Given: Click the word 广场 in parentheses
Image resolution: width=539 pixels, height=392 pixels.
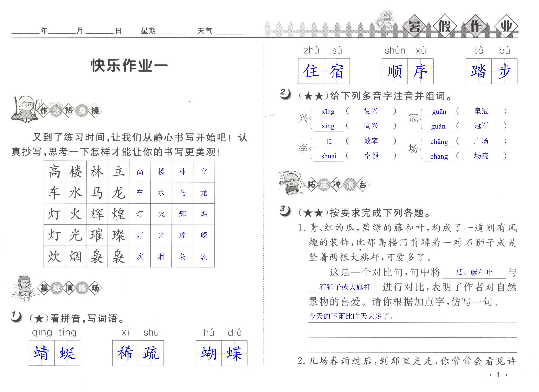Looking at the screenshot, I should click(481, 141).
